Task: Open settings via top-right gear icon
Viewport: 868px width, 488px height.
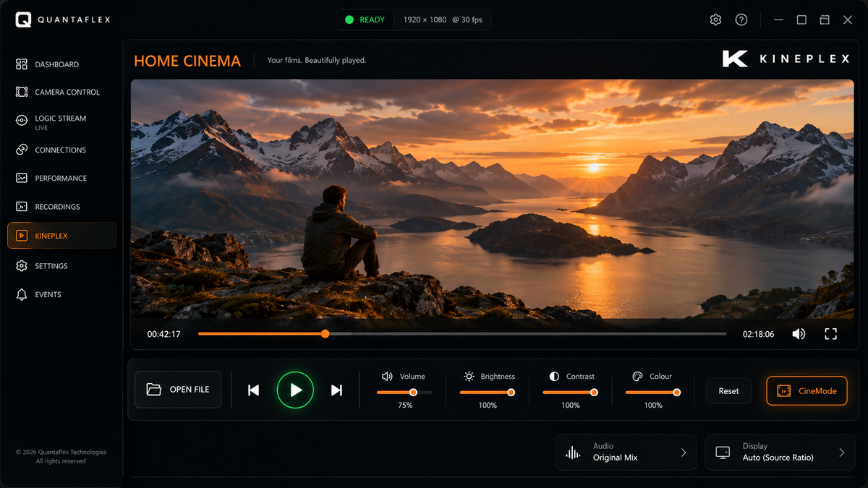Action: click(715, 20)
